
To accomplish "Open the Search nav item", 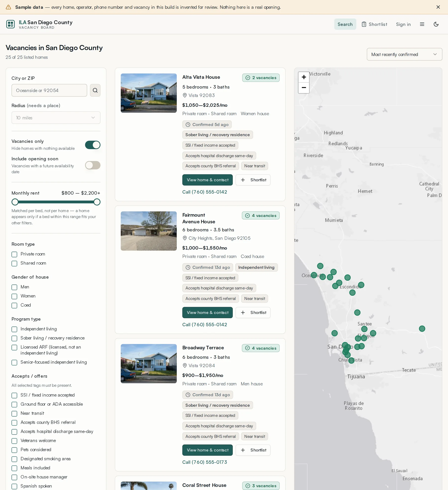I will (x=345, y=24).
